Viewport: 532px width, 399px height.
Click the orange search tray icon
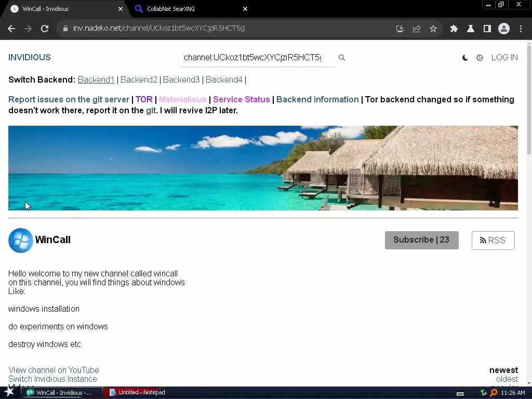(x=494, y=393)
